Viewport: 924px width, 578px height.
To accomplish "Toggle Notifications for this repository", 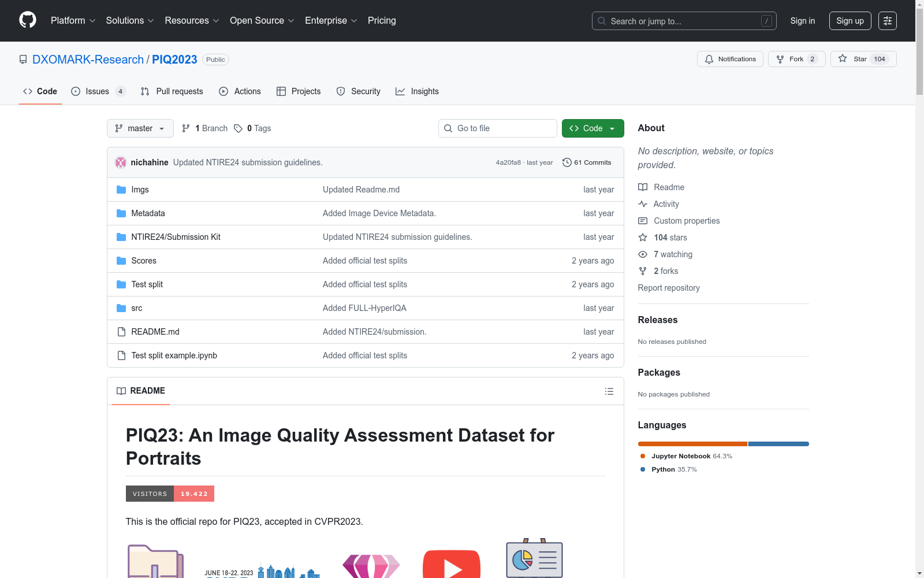I will [x=730, y=59].
